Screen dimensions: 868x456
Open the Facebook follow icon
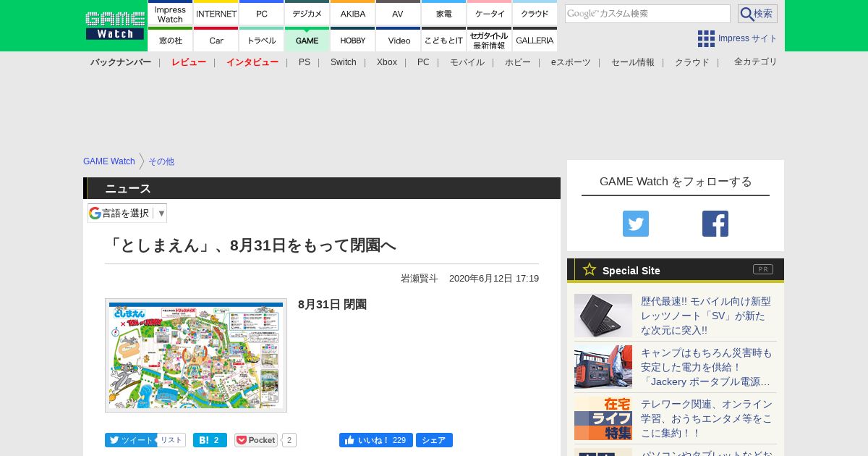(715, 224)
